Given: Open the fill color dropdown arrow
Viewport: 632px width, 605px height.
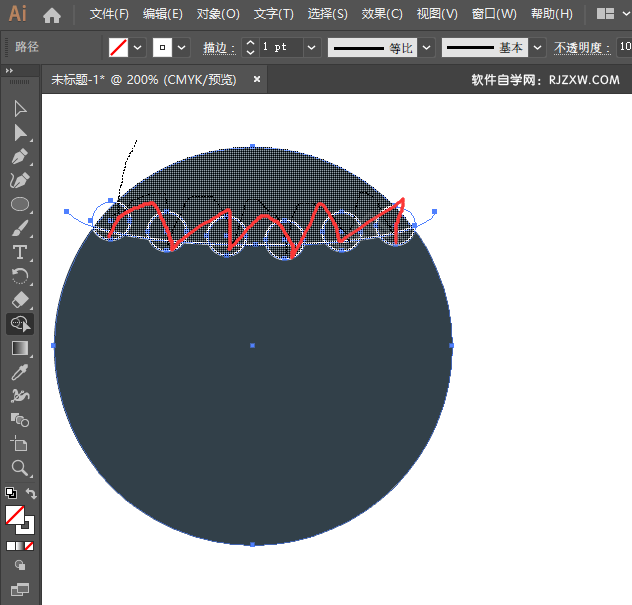Looking at the screenshot, I should tap(138, 47).
